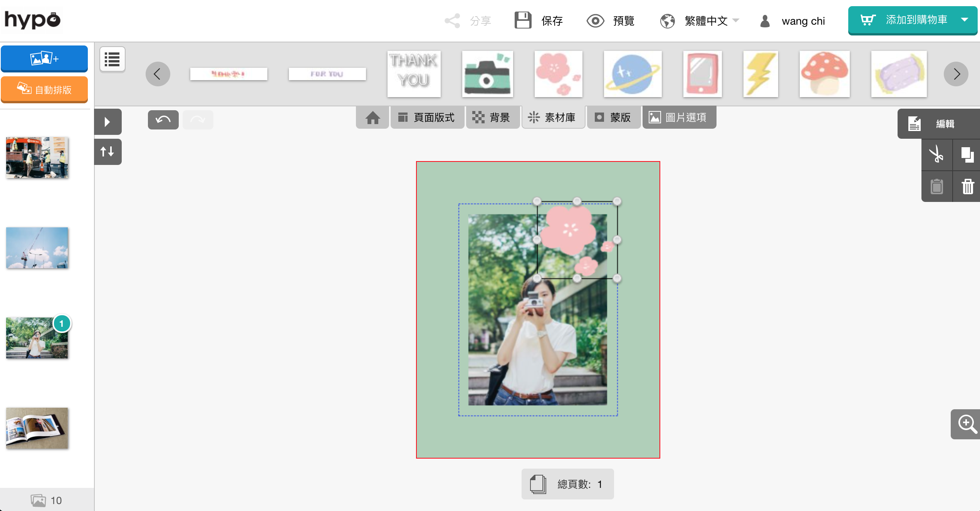Open the list view icon
The width and height of the screenshot is (980, 511).
coord(112,59)
